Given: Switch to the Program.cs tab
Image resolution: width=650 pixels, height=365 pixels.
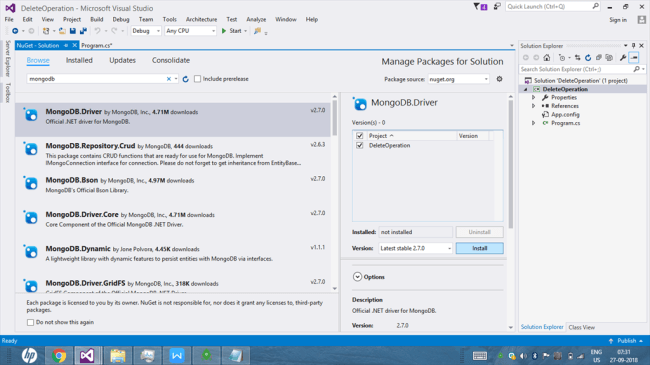Looking at the screenshot, I should point(97,45).
